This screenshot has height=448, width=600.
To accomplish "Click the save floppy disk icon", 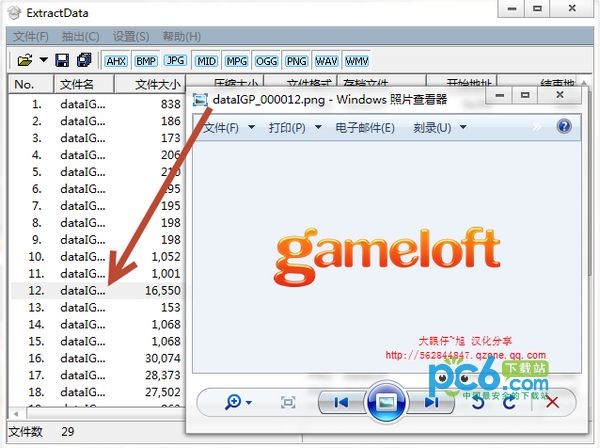I will pos(62,60).
